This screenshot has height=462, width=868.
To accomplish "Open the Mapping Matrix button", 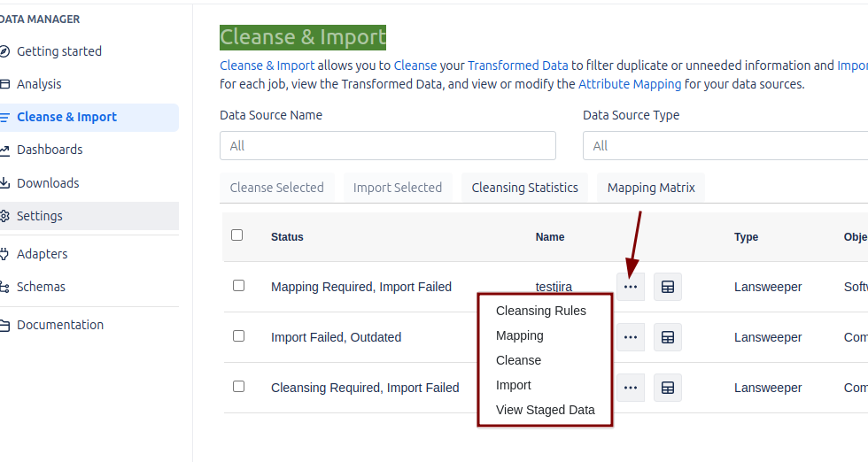I will 651,188.
